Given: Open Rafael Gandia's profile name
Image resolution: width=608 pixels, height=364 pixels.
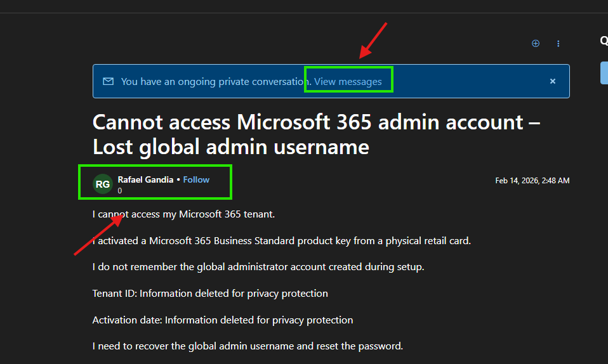Looking at the screenshot, I should [x=145, y=179].
